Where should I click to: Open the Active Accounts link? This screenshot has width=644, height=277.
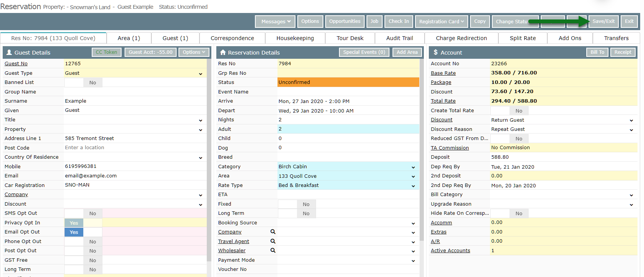click(450, 251)
